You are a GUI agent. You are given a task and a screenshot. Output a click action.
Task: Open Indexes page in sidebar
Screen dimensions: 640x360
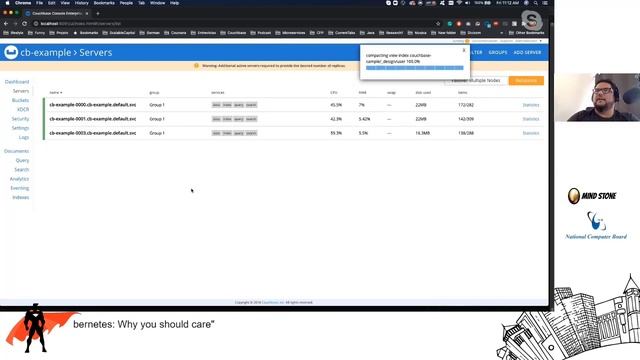(20, 197)
